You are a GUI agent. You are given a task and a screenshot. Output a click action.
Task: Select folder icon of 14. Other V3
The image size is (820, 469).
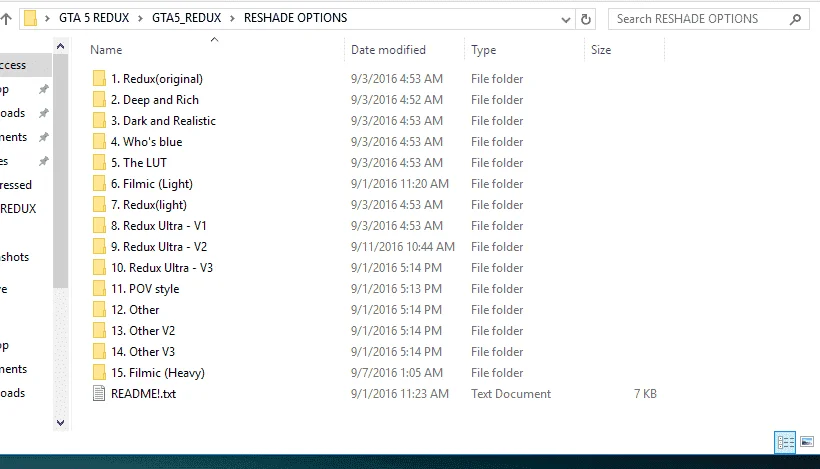(x=99, y=351)
